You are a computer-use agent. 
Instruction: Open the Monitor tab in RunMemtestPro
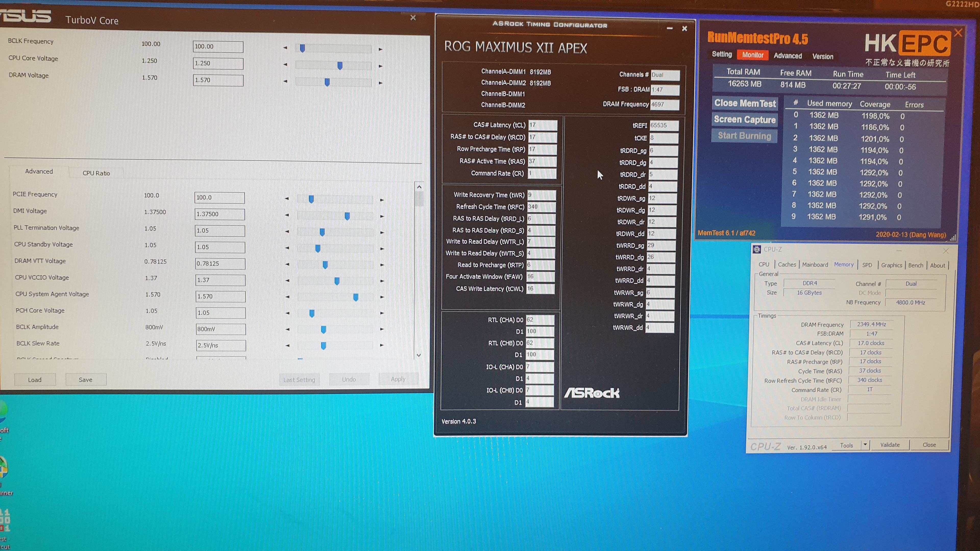coord(753,55)
